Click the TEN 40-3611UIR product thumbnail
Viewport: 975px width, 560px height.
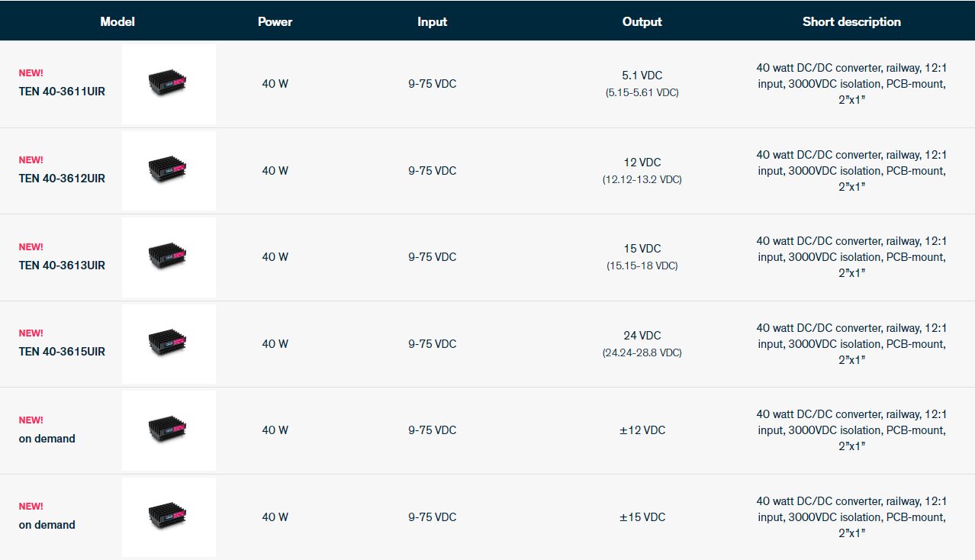coord(169,83)
